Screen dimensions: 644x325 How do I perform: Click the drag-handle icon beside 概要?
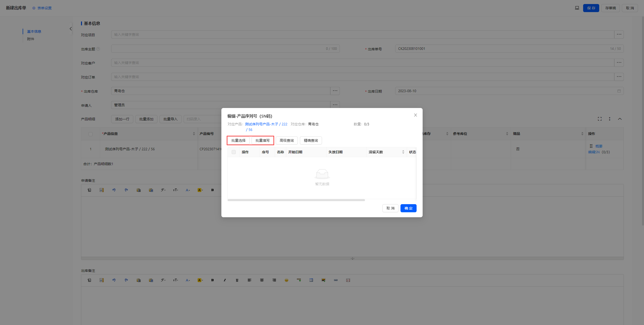[x=591, y=146]
